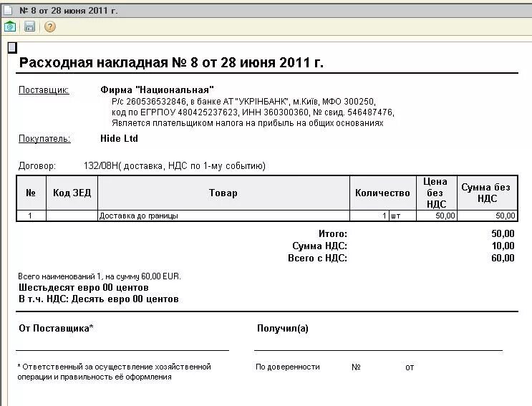
Task: Click the 'Покупатель:' underlined label
Action: point(44,139)
